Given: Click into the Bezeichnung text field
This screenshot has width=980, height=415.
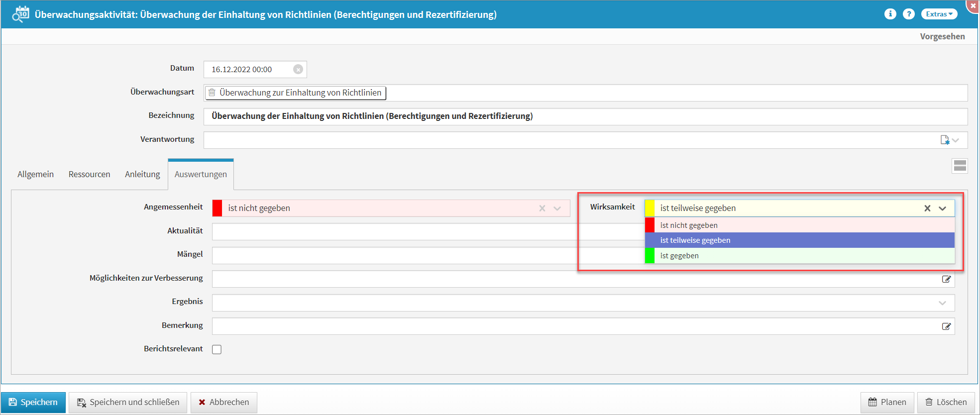Looking at the screenshot, I should pos(585,116).
